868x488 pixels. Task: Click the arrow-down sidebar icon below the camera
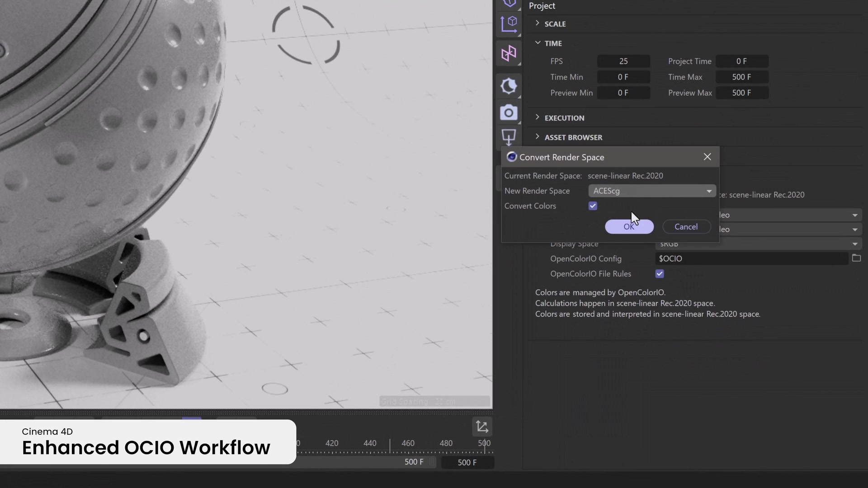[509, 137]
